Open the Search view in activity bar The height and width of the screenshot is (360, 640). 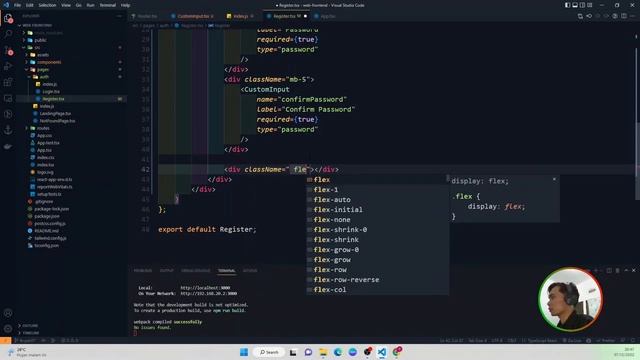coord(8,34)
